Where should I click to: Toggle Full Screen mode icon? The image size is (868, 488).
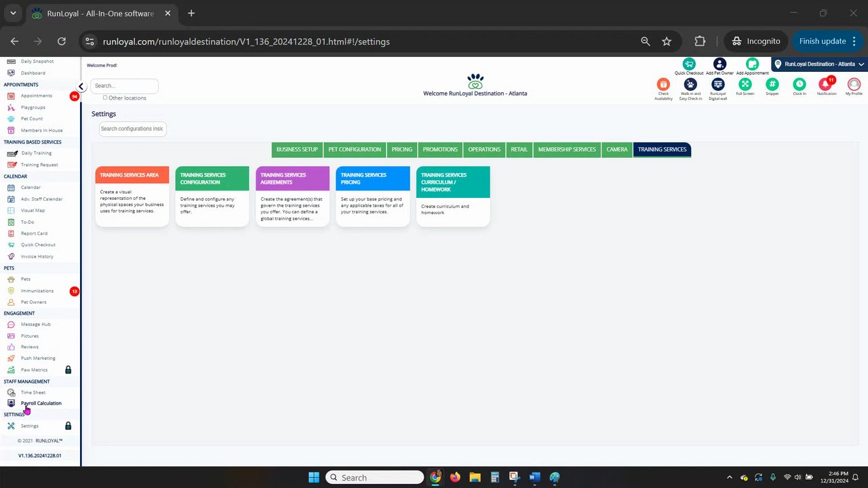tap(745, 84)
